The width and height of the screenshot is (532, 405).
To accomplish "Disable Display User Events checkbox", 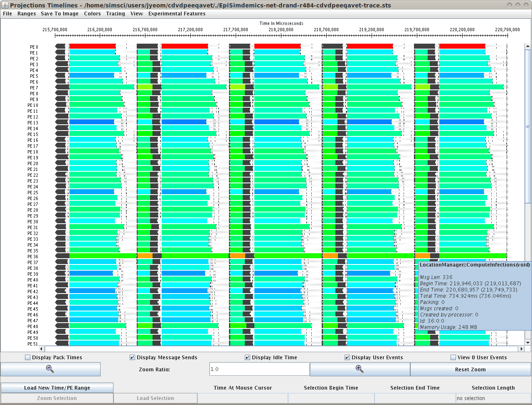I will point(347,358).
